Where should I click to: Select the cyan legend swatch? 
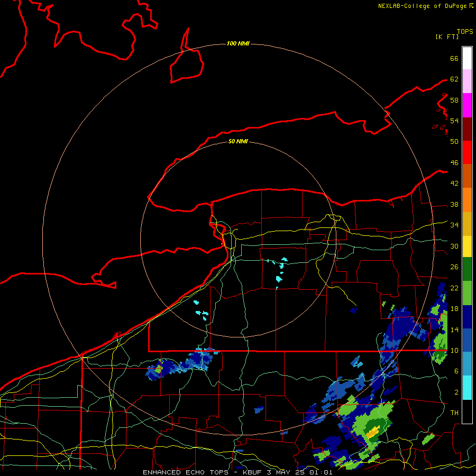(x=467, y=388)
